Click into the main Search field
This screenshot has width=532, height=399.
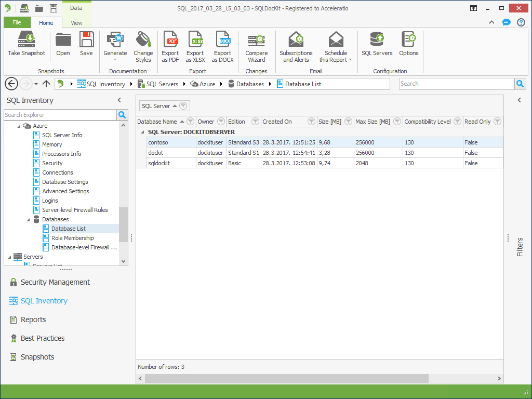tap(457, 84)
